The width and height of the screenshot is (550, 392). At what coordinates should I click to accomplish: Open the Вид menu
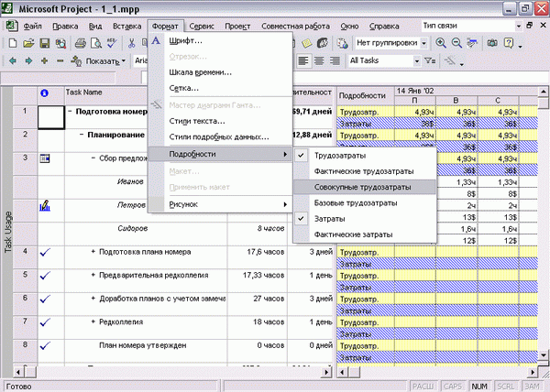(x=95, y=26)
